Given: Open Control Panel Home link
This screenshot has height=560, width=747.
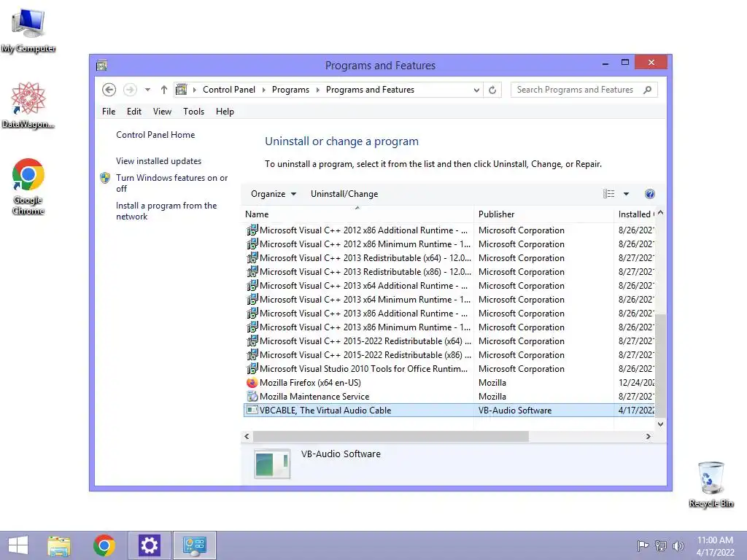Looking at the screenshot, I should coord(155,135).
